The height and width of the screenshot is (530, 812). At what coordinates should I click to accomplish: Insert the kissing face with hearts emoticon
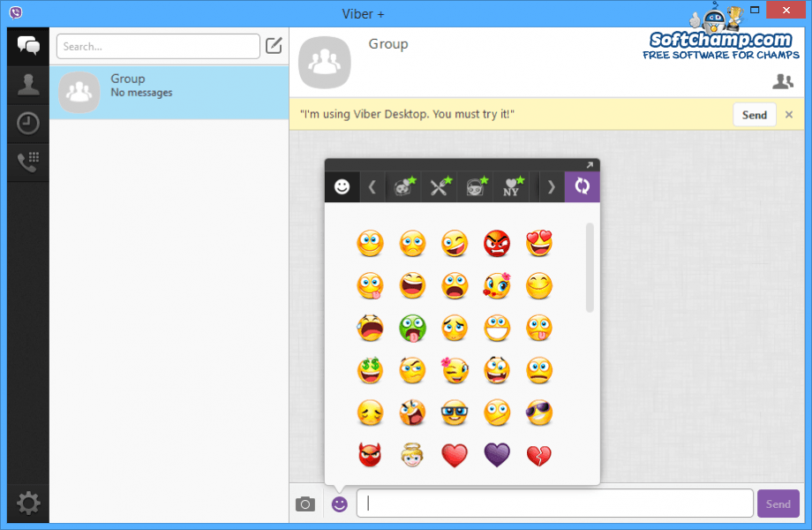point(497,285)
